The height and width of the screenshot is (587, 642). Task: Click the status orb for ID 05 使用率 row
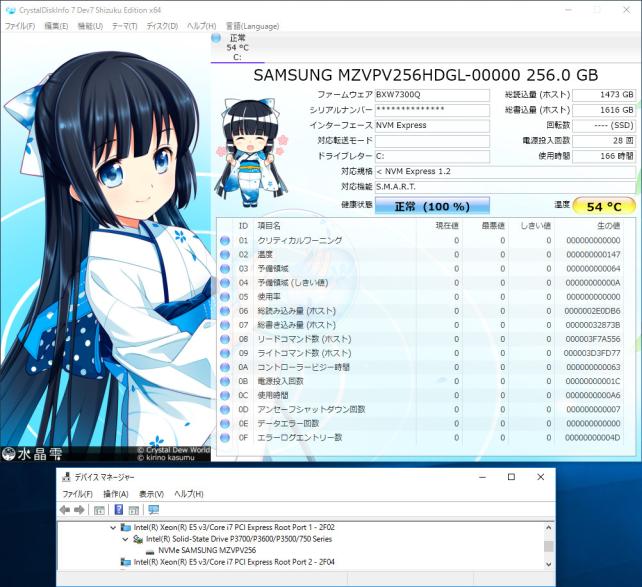(x=225, y=297)
